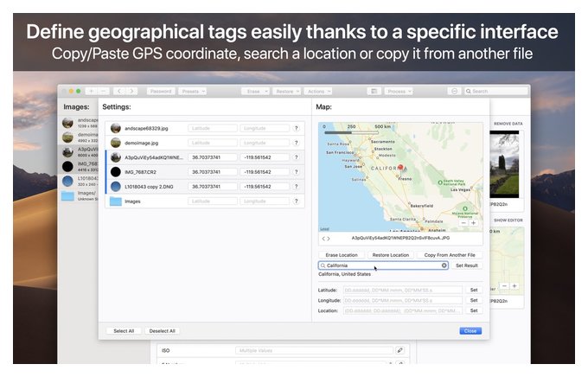The height and width of the screenshot is (377, 588).
Task: Click the magnifier icon in location search
Action: click(x=323, y=265)
